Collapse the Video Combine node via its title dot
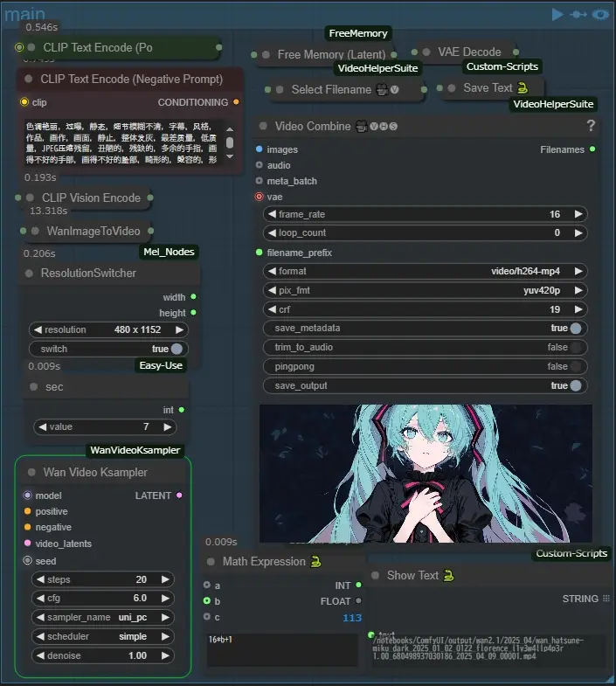616x686 pixels. (x=263, y=126)
